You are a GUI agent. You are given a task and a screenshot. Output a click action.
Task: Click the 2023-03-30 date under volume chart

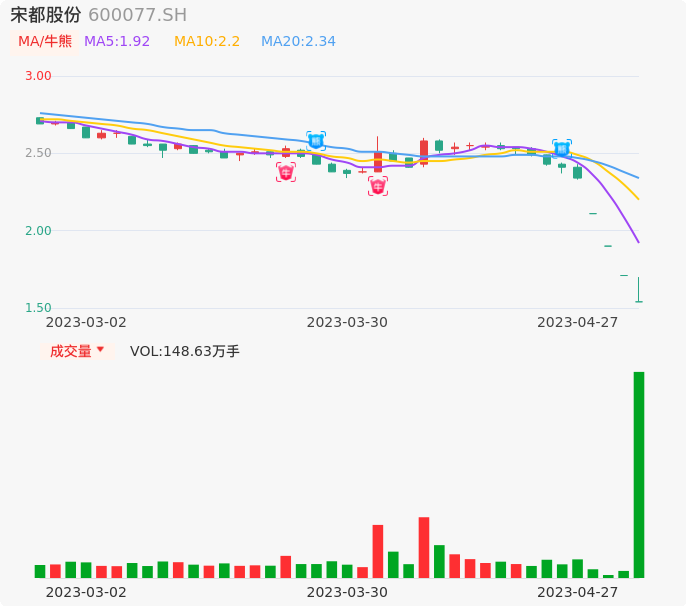point(347,592)
